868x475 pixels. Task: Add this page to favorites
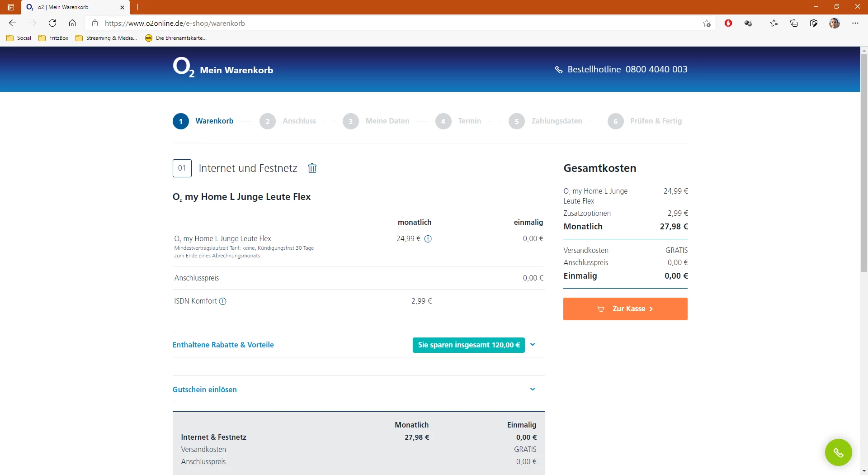[707, 23]
